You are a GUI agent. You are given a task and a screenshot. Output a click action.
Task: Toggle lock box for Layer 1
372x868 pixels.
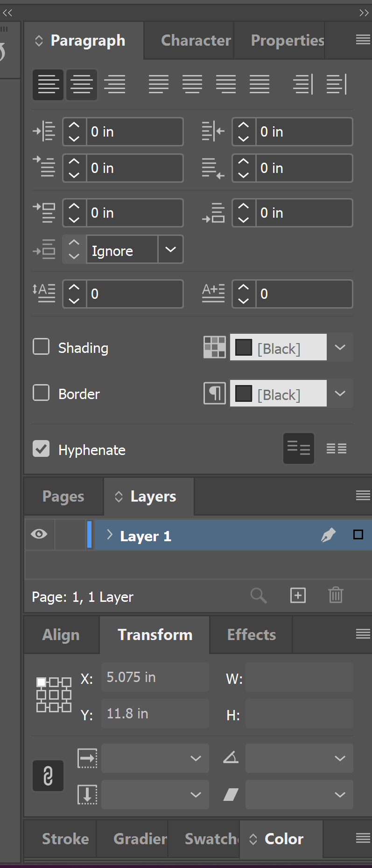[x=70, y=534]
